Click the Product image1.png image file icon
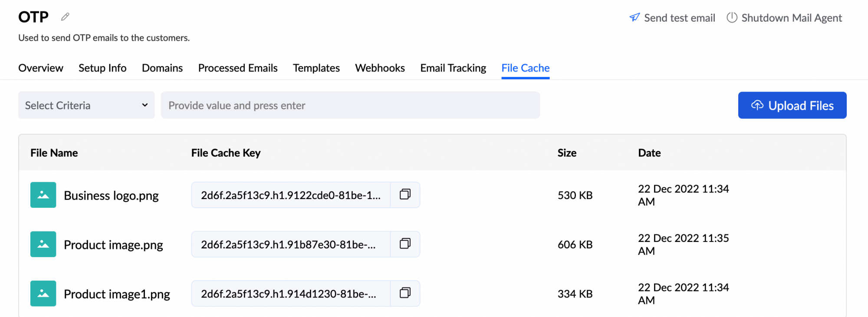868x317 pixels. click(43, 294)
